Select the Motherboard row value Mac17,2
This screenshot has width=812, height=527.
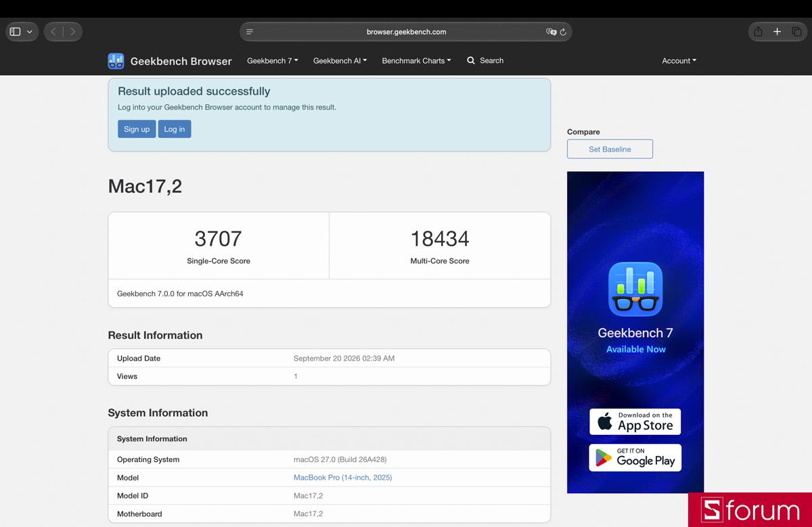[308, 514]
